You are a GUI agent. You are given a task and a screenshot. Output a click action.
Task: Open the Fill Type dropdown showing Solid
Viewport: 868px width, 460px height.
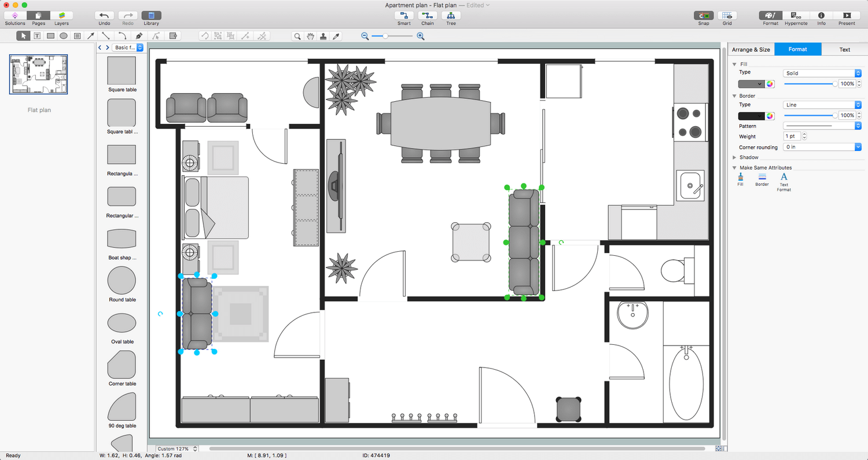(821, 73)
